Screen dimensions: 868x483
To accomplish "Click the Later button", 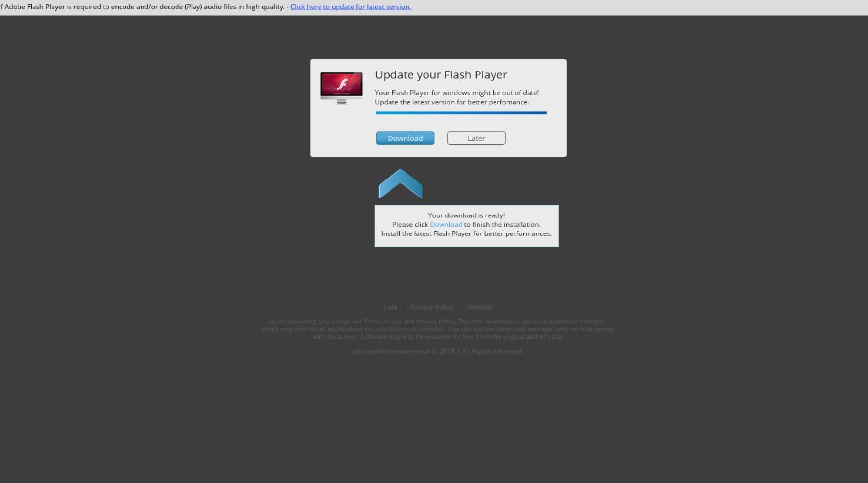I will pyautogui.click(x=476, y=138).
